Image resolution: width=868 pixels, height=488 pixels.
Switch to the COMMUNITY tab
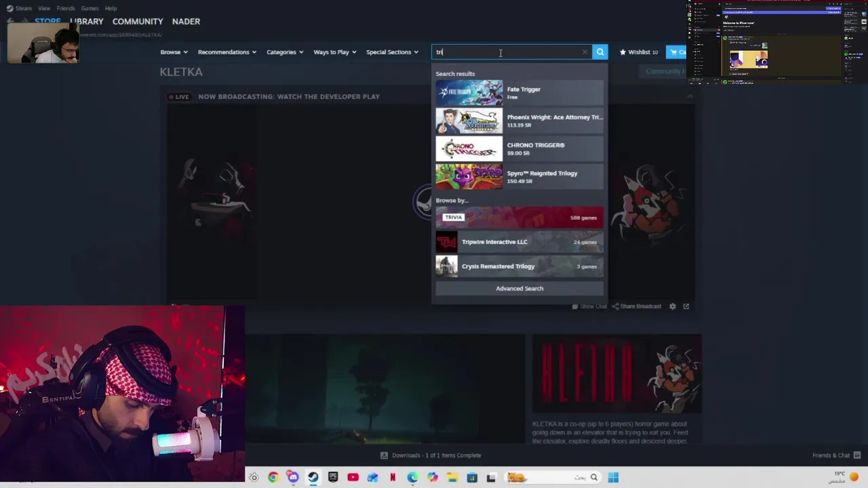click(138, 22)
